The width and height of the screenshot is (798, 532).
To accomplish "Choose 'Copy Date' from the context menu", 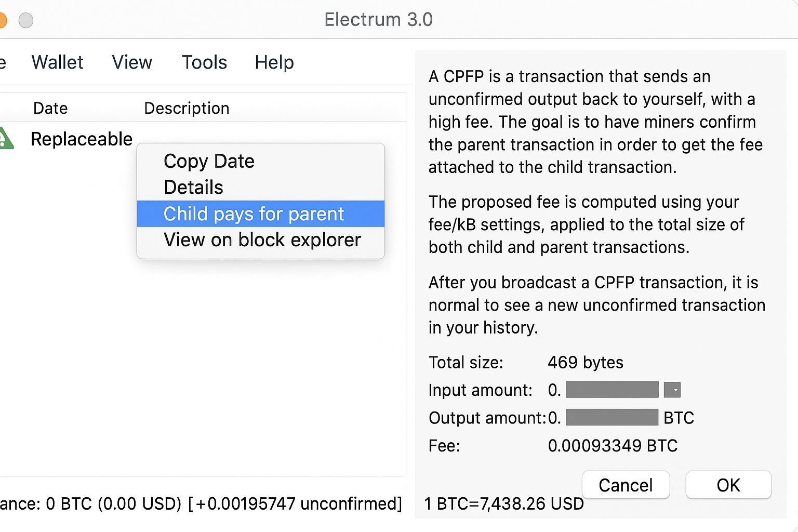I will (x=209, y=161).
